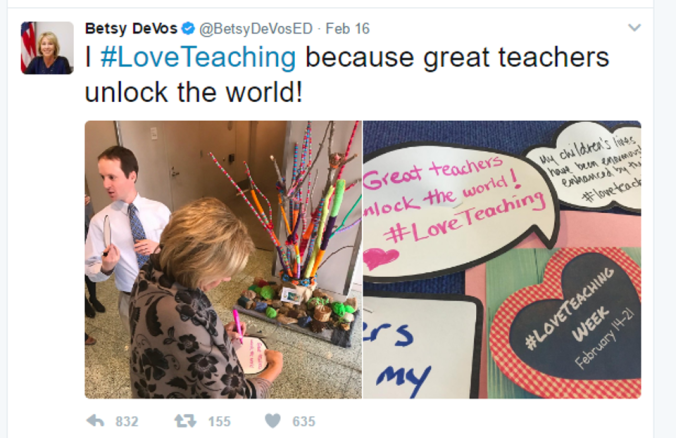Screen dimensions: 676x438
Task: Click the 832 reply count
Action: pyautogui.click(x=127, y=421)
